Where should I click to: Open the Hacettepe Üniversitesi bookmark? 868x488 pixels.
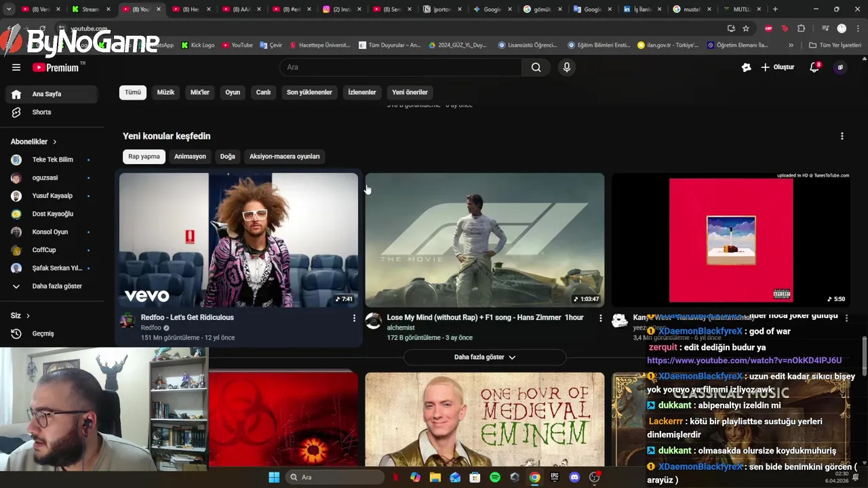point(320,45)
